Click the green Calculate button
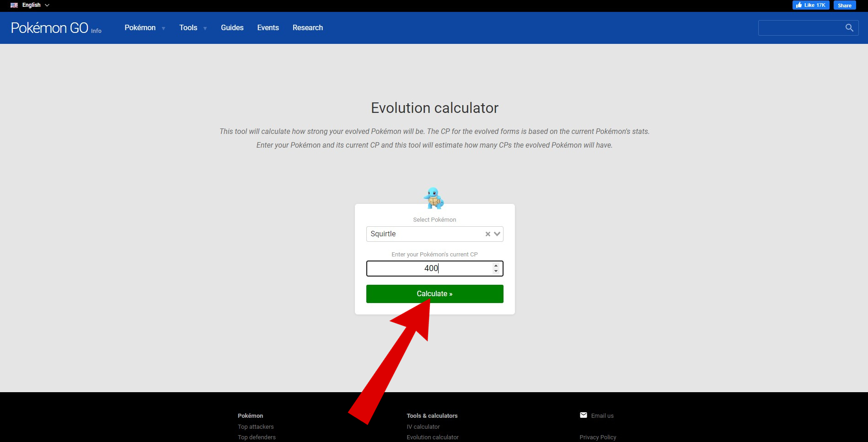The width and height of the screenshot is (868, 442). click(435, 294)
